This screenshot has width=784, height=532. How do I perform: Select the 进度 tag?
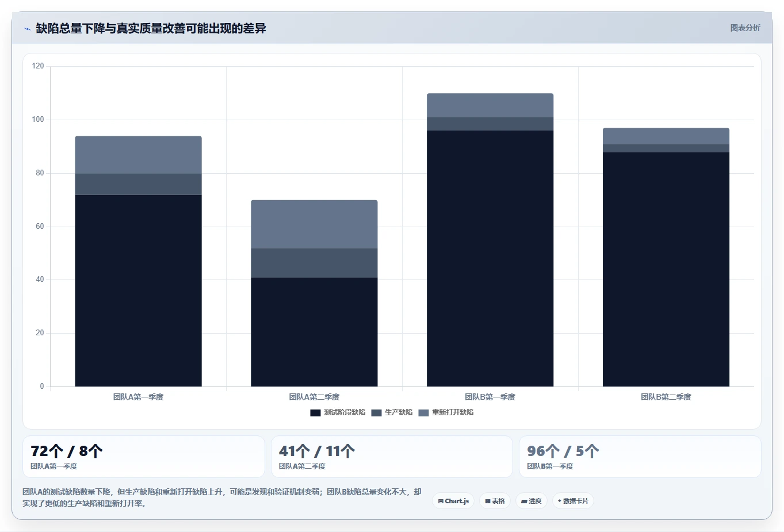[531, 501]
